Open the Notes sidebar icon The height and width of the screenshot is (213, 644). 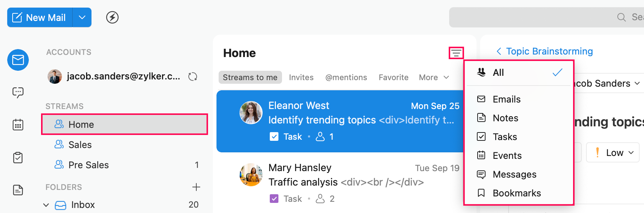pos(18,190)
